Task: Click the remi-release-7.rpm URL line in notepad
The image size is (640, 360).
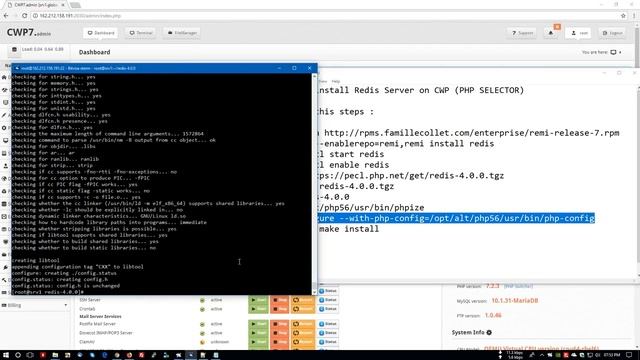Action: (x=471, y=133)
